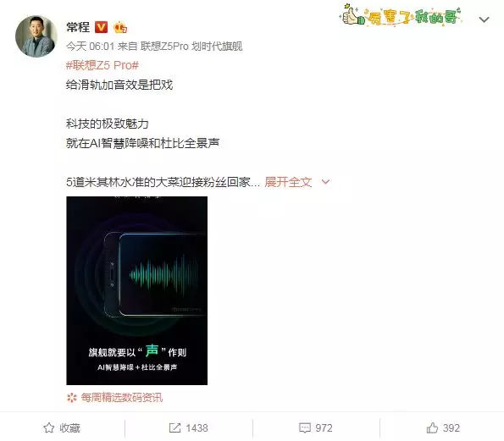Toggle the thumbs-up like icon
The height and width of the screenshot is (441, 504).
[432, 427]
